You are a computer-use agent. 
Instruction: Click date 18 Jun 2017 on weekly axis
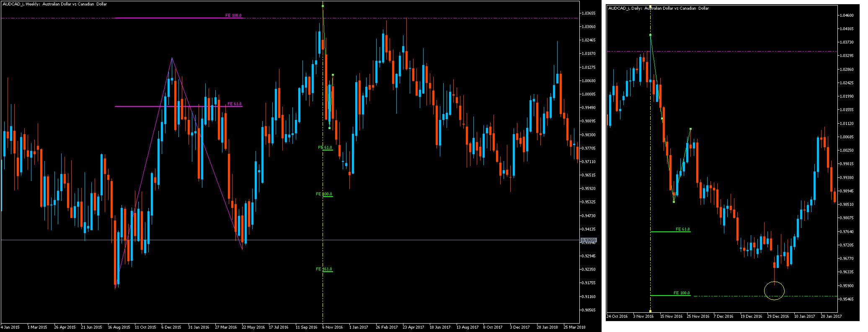440,327
